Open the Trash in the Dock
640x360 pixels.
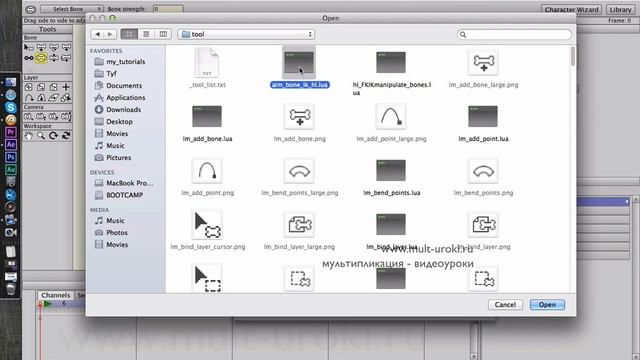pos(11,289)
